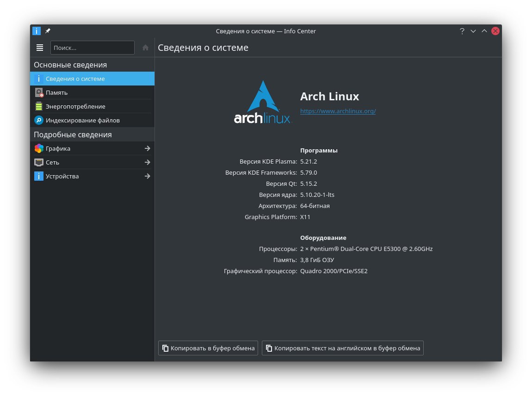Viewport: 532px width, 397px height.
Task: Open the Энергопотребление section
Action: click(92, 106)
